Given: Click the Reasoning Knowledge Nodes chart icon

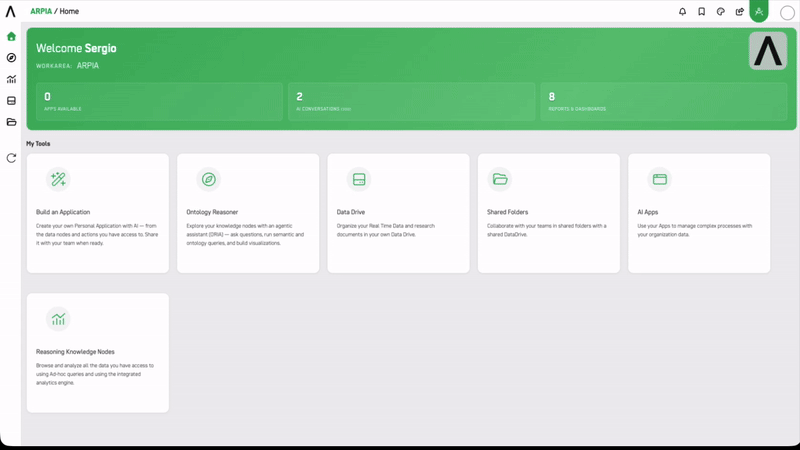Looking at the screenshot, I should pos(58,319).
